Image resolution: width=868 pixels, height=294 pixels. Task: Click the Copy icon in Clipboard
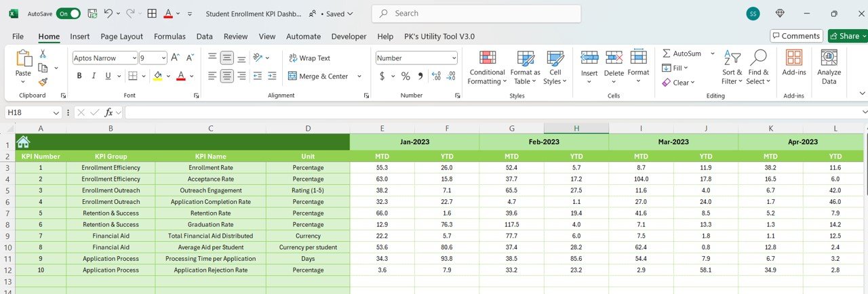[x=43, y=68]
